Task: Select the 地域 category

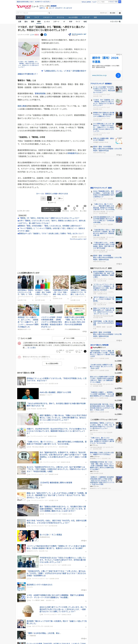Action: pos(85,21)
